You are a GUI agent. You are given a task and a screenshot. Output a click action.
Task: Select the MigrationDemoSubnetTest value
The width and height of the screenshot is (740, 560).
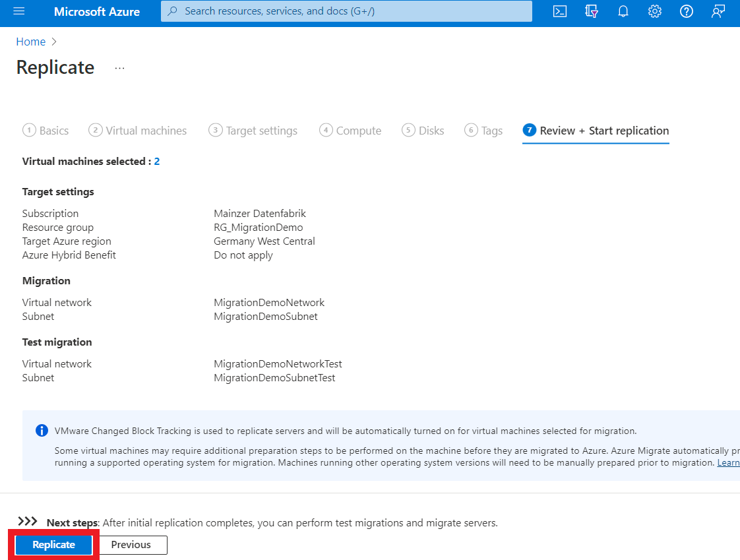click(274, 378)
